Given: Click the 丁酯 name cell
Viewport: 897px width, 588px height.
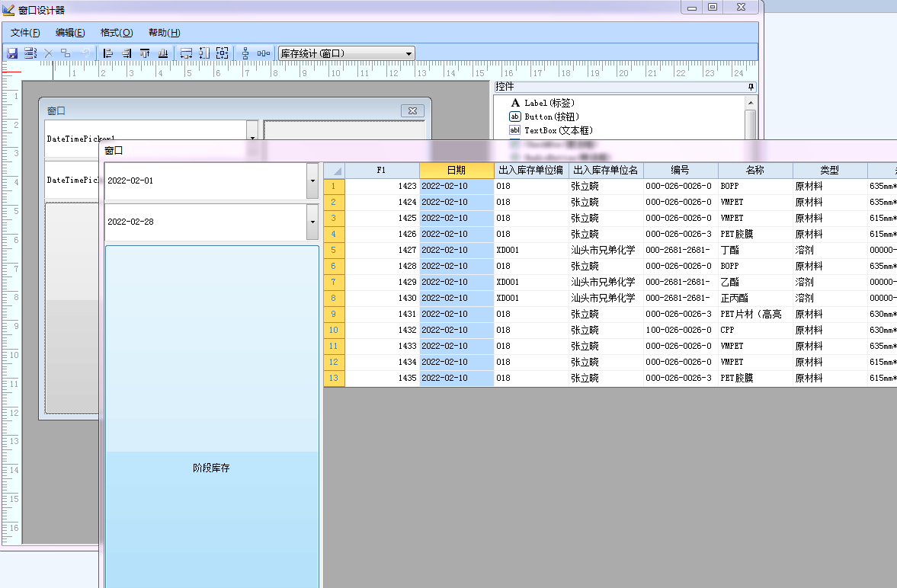Looking at the screenshot, I should coord(756,251).
